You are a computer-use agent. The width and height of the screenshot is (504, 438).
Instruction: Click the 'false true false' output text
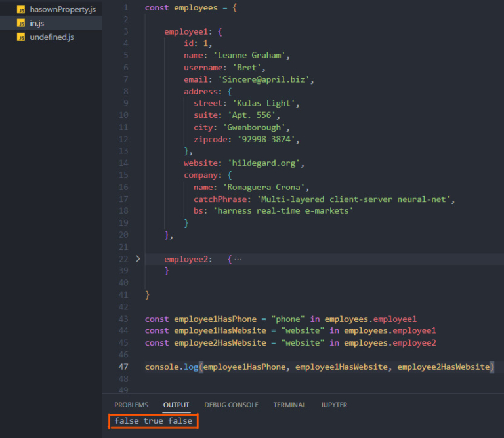click(153, 421)
